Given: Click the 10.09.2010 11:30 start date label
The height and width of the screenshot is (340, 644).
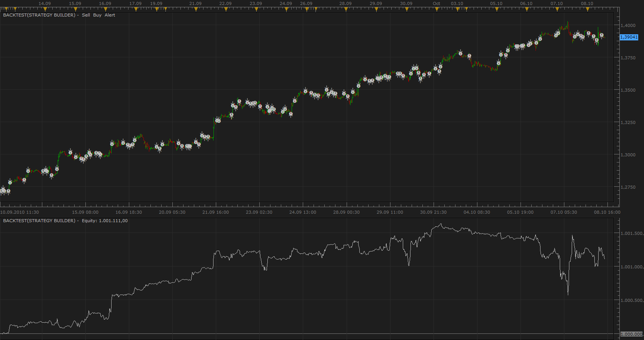Looking at the screenshot, I should pyautogui.click(x=20, y=212).
